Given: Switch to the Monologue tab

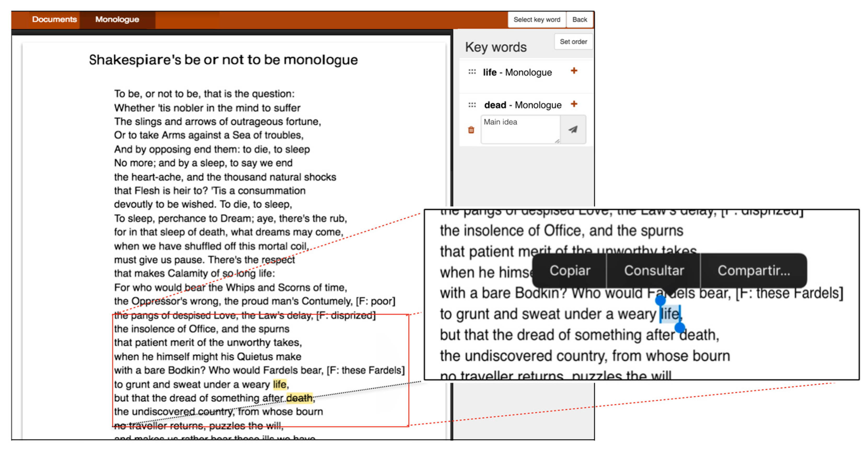Looking at the screenshot, I should click(117, 20).
